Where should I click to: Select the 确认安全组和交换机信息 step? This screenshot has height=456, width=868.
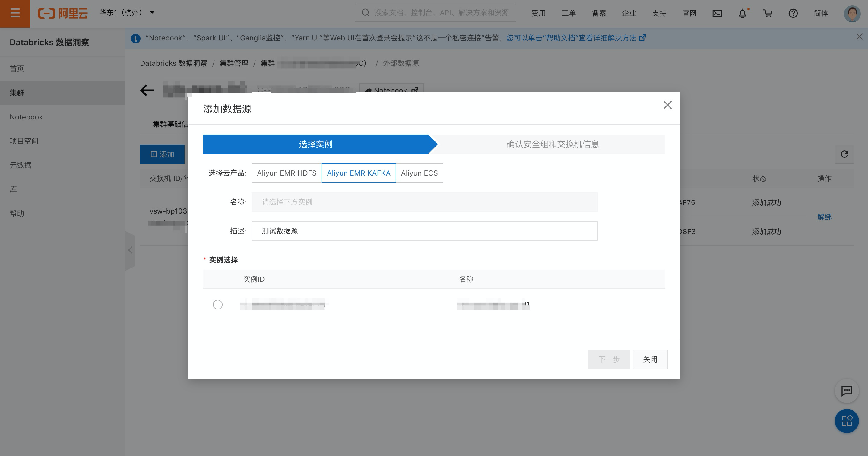[552, 144]
